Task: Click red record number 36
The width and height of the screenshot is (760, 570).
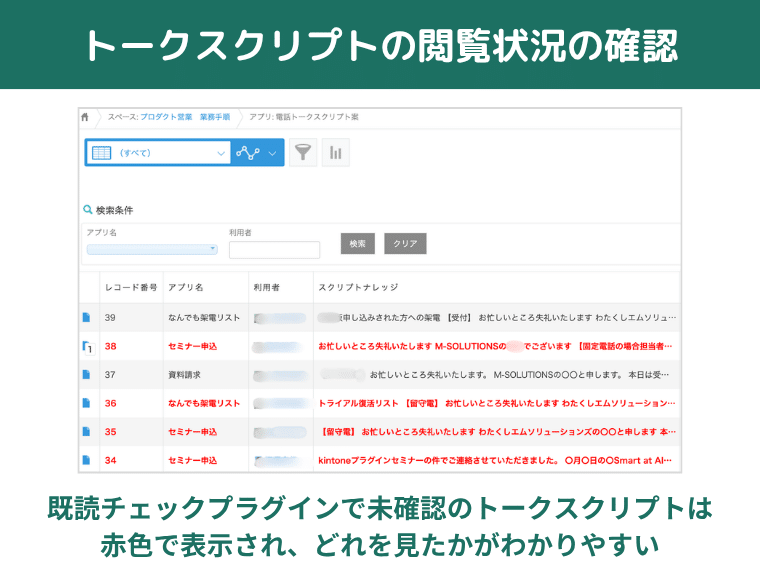Action: [111, 403]
